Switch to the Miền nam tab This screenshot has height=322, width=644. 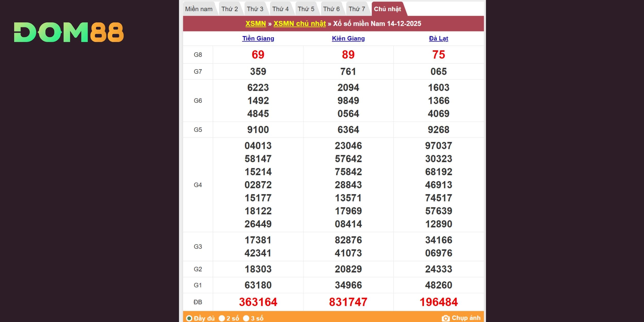pos(199,9)
